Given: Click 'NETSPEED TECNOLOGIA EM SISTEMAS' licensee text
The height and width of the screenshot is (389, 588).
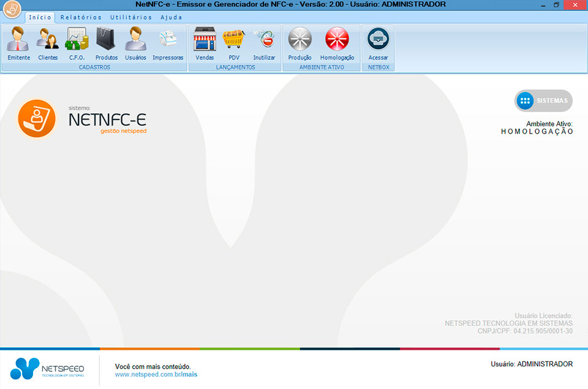Looking at the screenshot, I should [508, 323].
